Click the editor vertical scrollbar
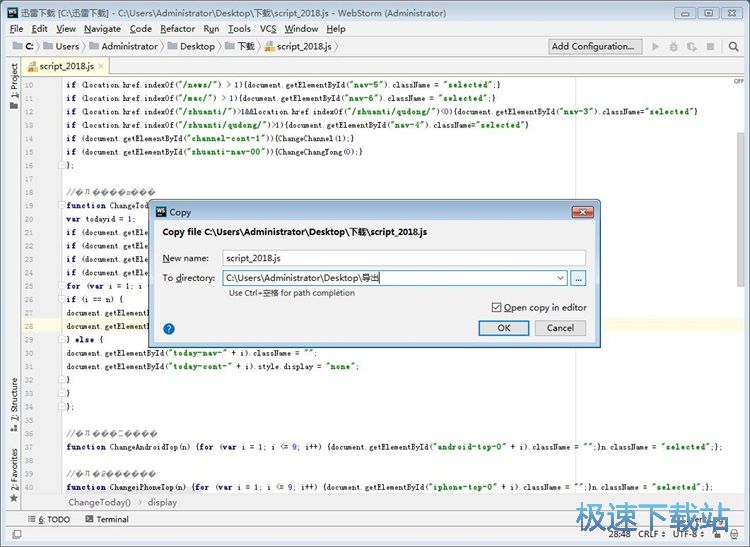This screenshot has width=750, height=547. 741,209
